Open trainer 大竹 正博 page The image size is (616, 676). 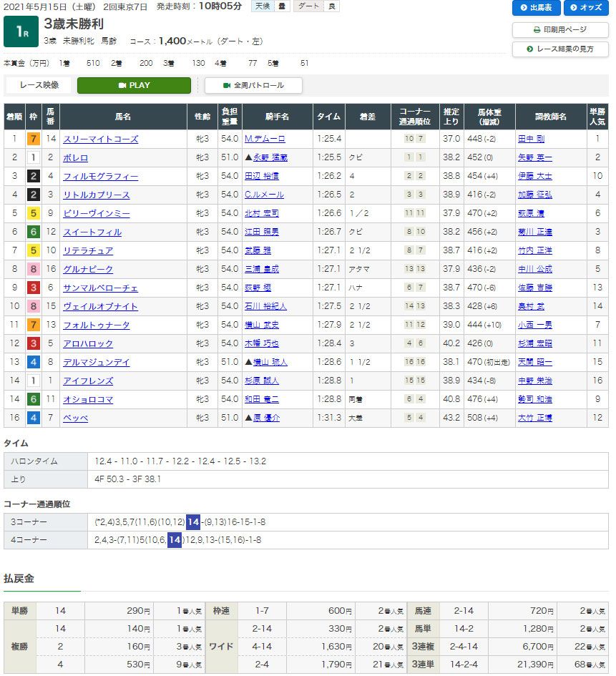click(x=534, y=418)
